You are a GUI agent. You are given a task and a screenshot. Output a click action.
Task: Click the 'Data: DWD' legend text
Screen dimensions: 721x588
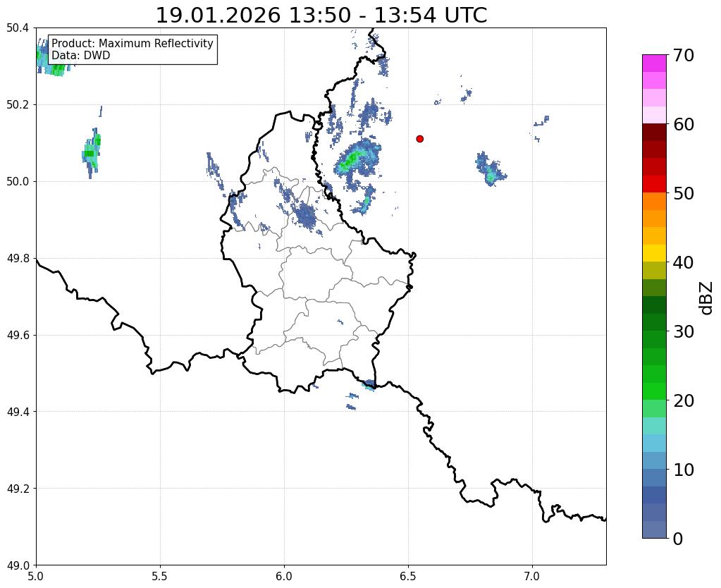[x=81, y=56]
